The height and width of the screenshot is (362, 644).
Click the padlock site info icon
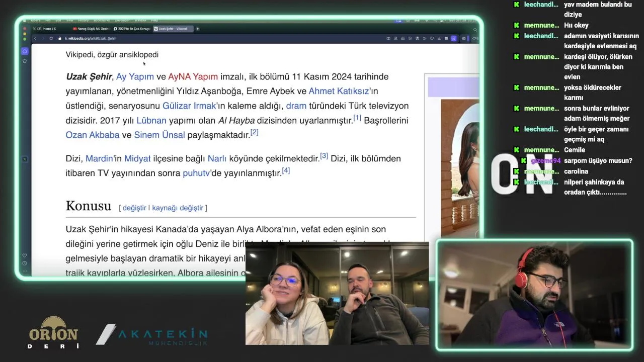point(60,38)
